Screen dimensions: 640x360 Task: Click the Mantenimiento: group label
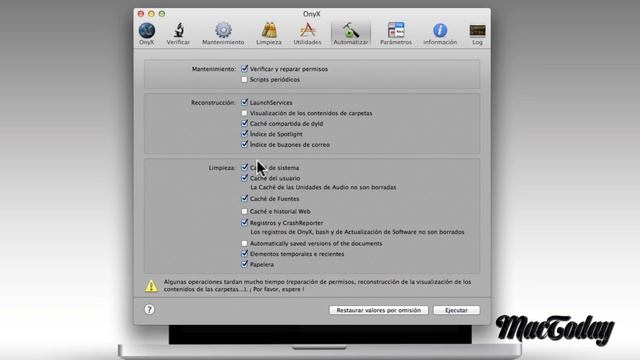(214, 69)
